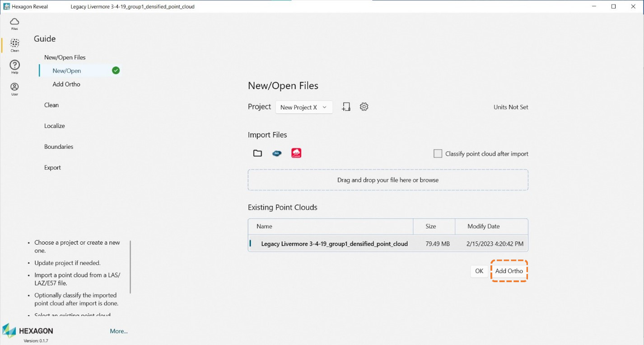Select the Legacy Livermore point cloud row
644x345 pixels.
pyautogui.click(x=334, y=244)
